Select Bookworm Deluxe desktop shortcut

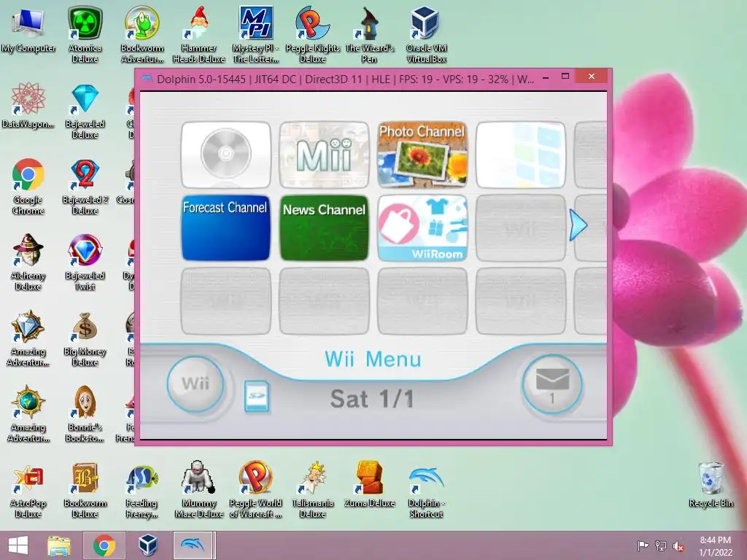pos(85,490)
